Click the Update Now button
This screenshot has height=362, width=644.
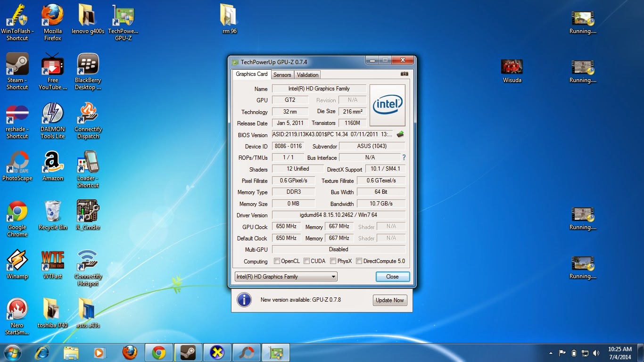[x=390, y=300]
